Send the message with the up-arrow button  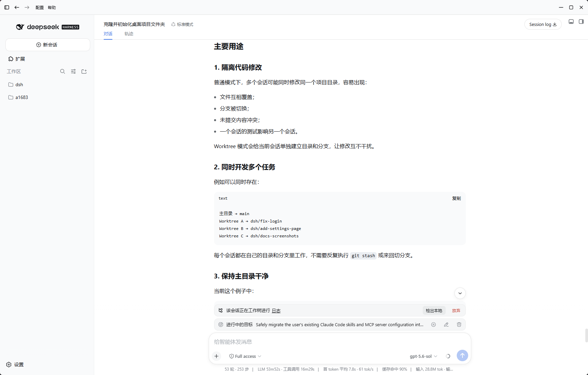(462, 355)
